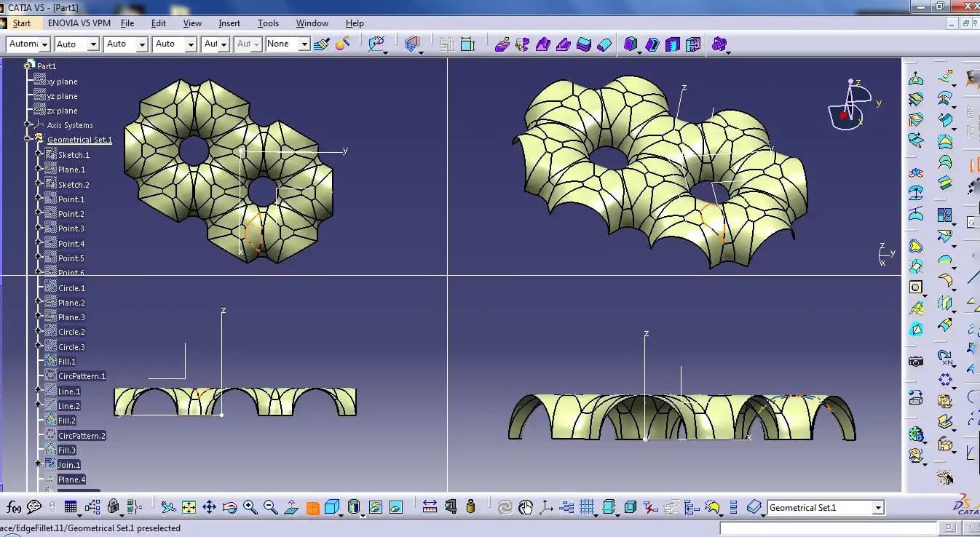Screen dimensions: 980x537
Task: Select the Pan four-arrow tool
Action: [x=209, y=507]
